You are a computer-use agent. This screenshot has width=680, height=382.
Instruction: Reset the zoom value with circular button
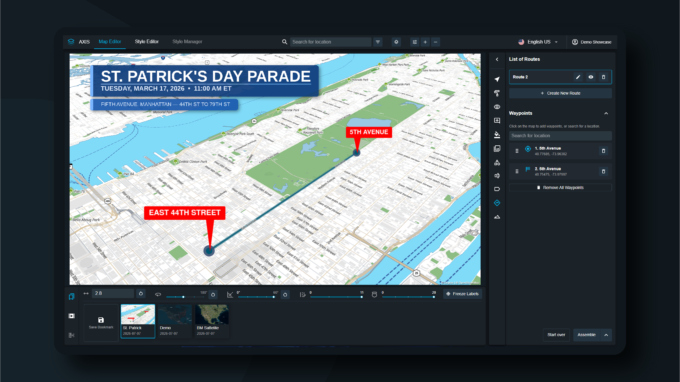coord(141,294)
